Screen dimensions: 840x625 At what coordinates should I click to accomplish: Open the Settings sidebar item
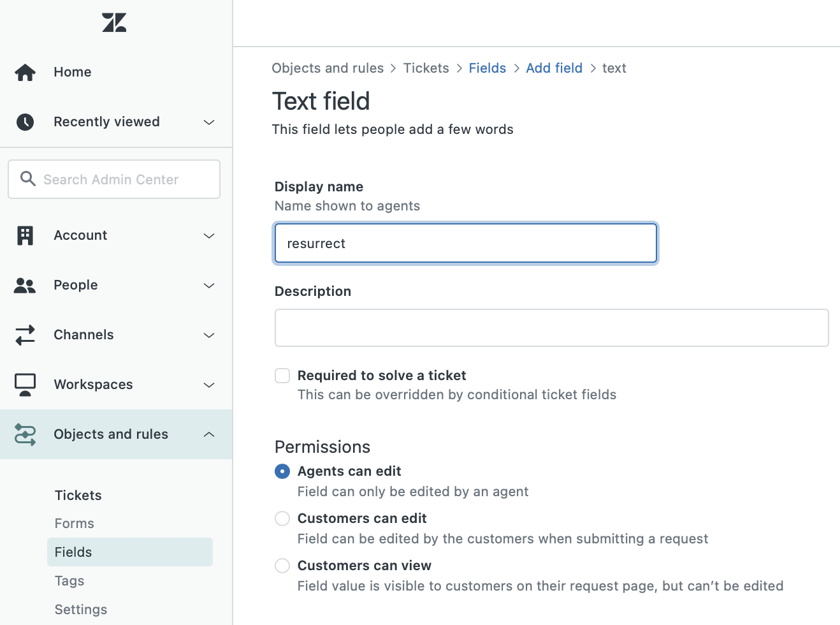pos(81,610)
